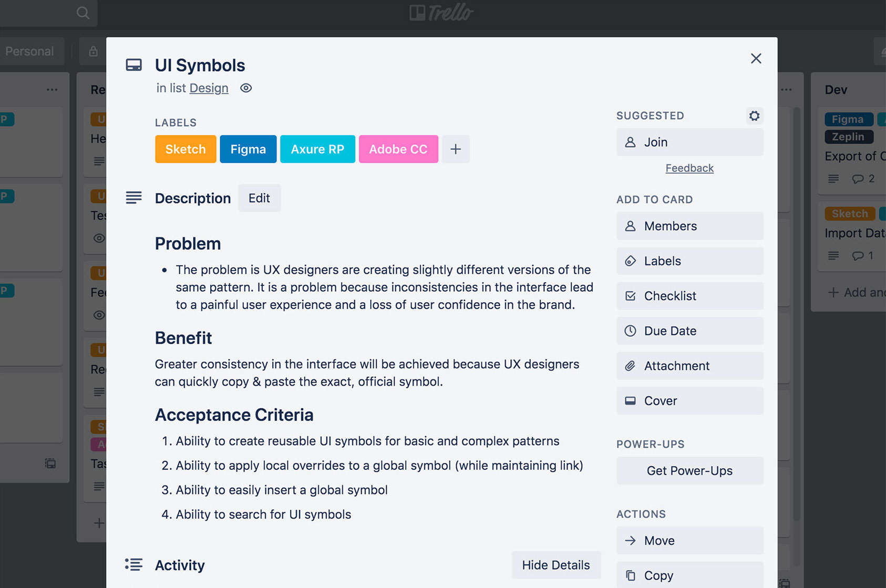This screenshot has width=886, height=588.
Task: Click the card icon next to UI Symbols title
Action: (133, 65)
